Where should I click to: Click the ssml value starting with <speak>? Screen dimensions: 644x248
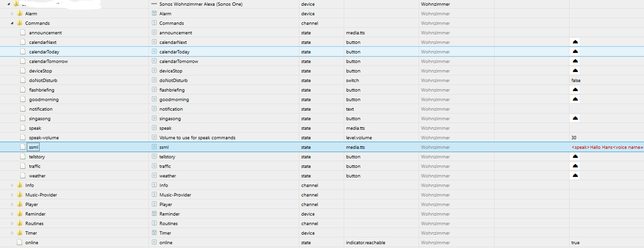(x=607, y=147)
